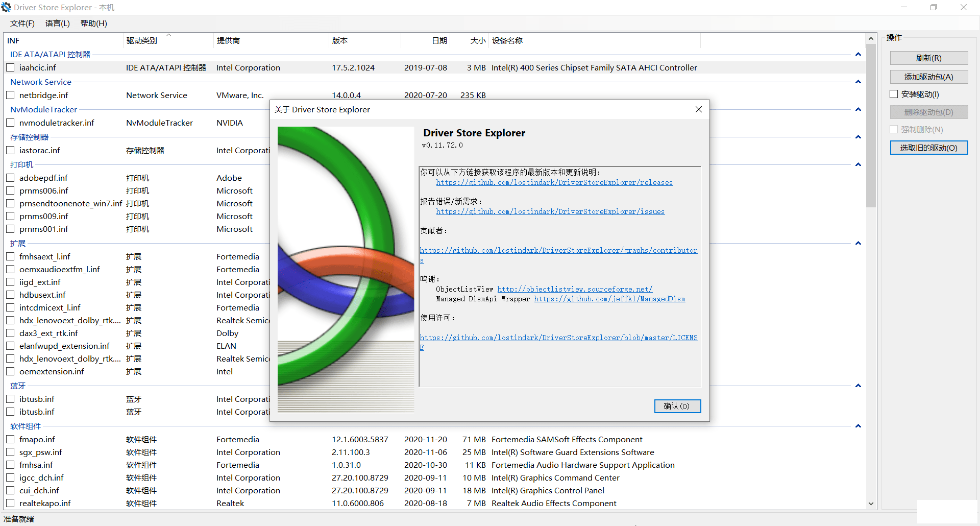Click the Driver Store Explorer logo image in About dialog
Viewport: 980px width, 526px height.
click(x=346, y=269)
